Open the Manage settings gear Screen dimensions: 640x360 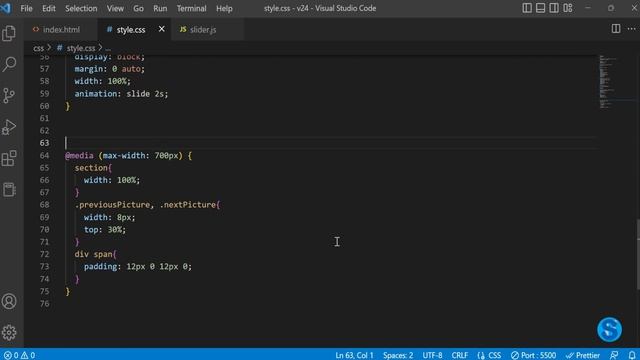click(9, 332)
